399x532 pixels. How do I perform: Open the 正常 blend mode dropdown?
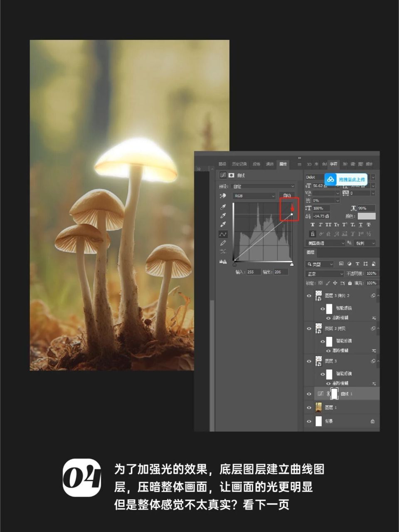tap(325, 273)
